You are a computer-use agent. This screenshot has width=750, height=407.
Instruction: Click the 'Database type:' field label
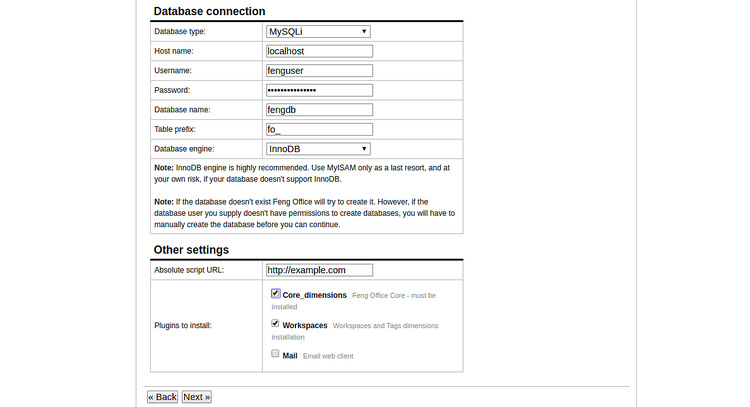181,32
